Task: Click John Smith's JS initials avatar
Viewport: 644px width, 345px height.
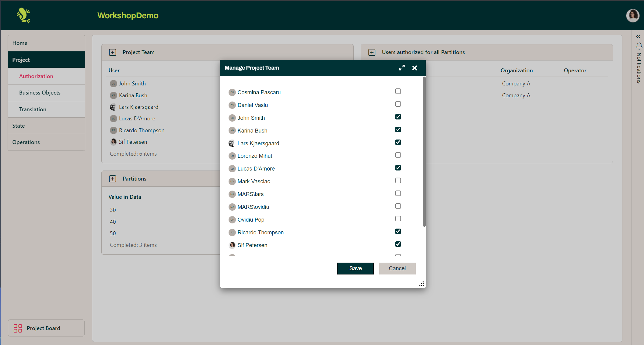Action: (x=232, y=118)
